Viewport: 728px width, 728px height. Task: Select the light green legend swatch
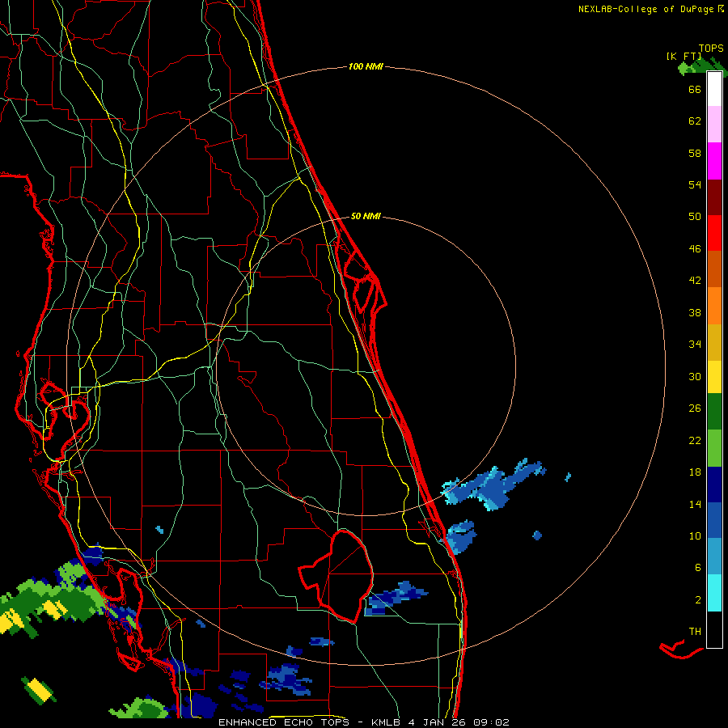point(714,448)
